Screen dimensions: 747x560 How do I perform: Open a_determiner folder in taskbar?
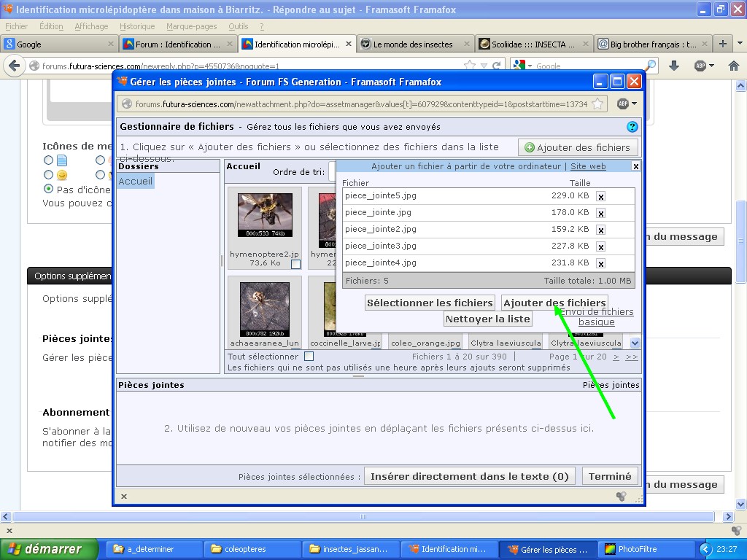[155, 549]
